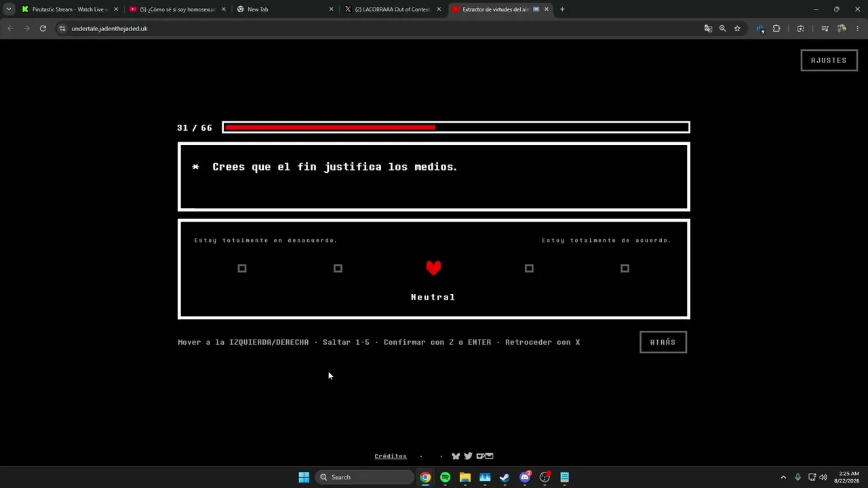Open the volume speaker icon in tray

823,477
